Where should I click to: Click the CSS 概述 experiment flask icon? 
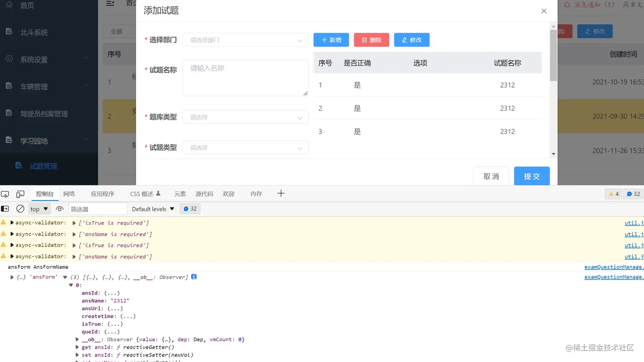tap(158, 194)
